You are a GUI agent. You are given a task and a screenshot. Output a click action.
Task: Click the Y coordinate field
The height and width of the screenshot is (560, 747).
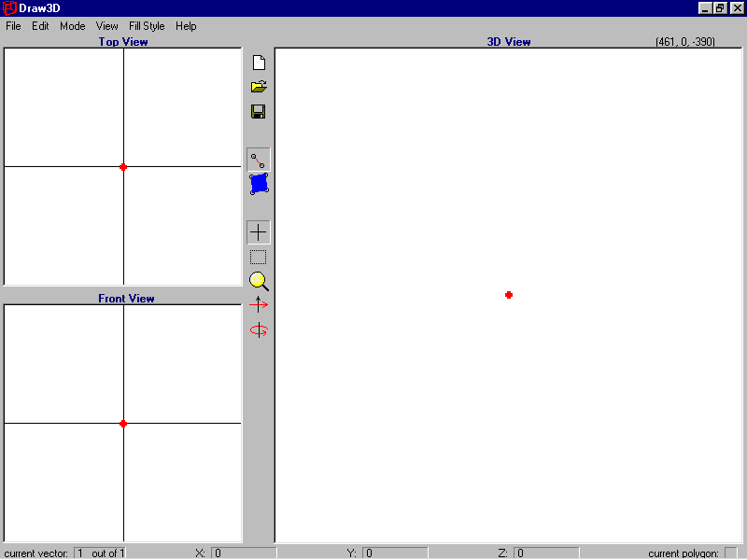tap(395, 553)
